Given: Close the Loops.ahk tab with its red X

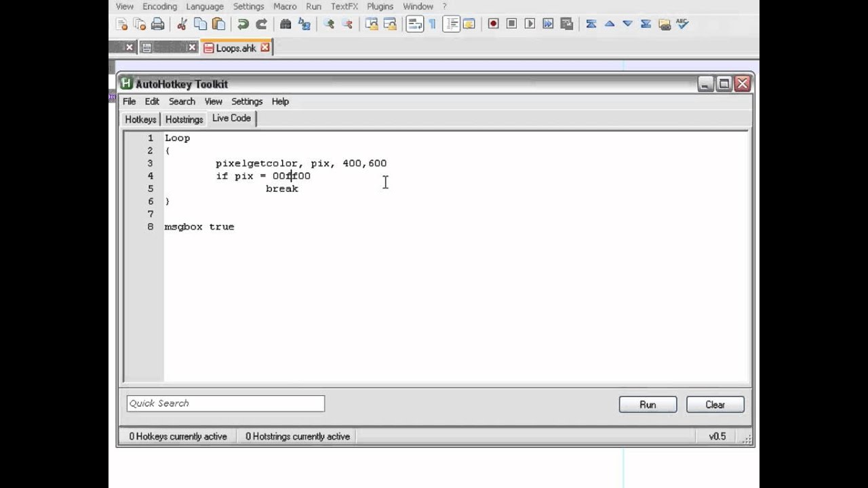Looking at the screenshot, I should 265,47.
